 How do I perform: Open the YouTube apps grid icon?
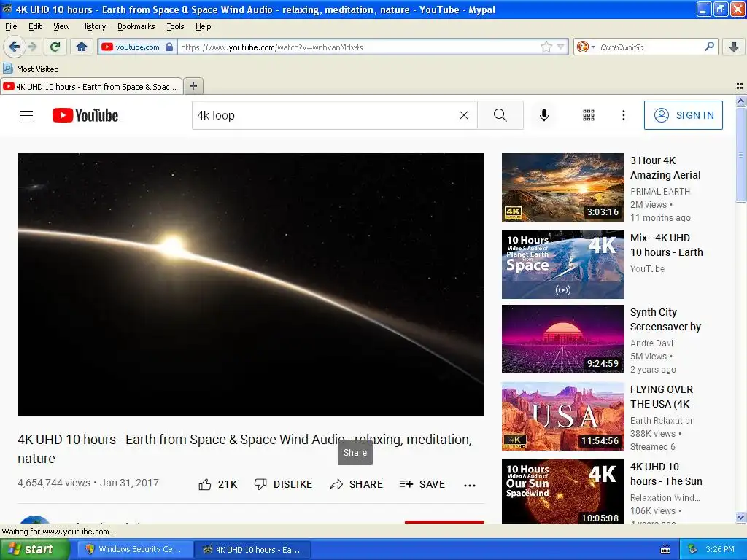[x=589, y=115]
